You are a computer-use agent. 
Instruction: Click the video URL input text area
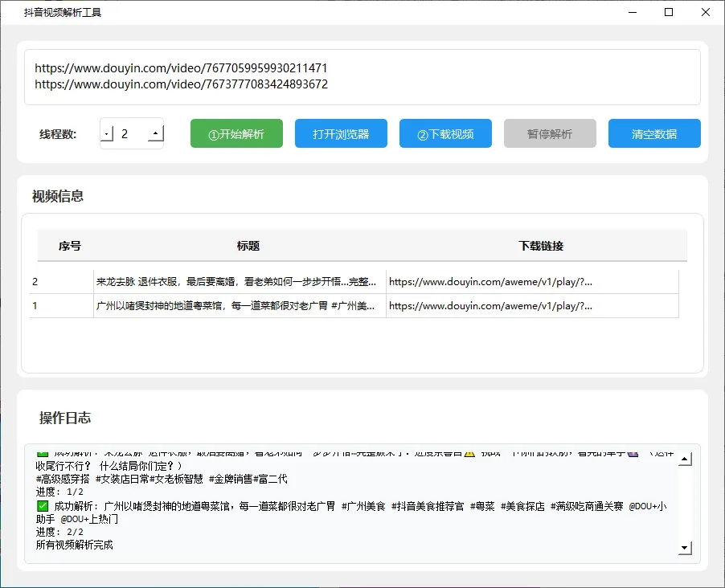point(362,77)
